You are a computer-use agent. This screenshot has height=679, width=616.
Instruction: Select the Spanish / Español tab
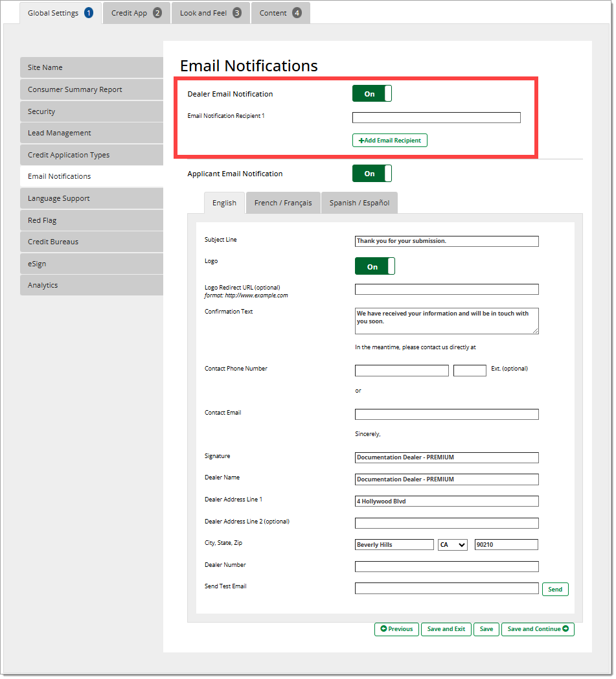(x=359, y=203)
